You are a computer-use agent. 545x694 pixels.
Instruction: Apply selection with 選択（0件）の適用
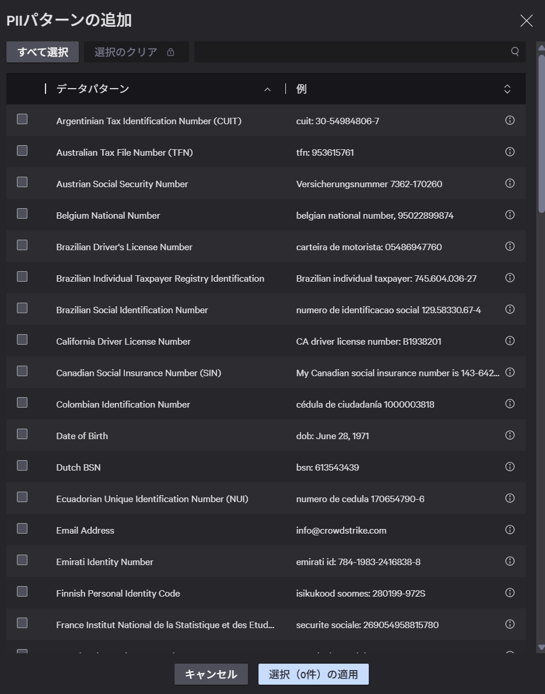(313, 674)
